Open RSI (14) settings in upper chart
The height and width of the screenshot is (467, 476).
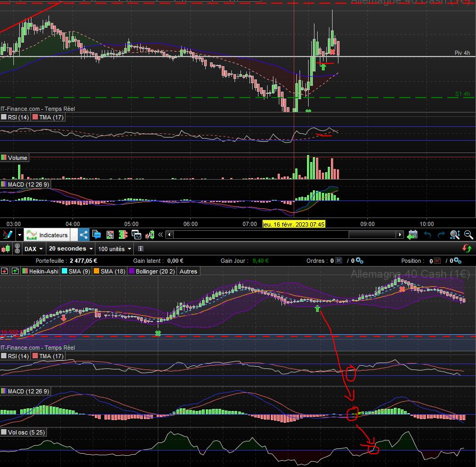click(15, 117)
